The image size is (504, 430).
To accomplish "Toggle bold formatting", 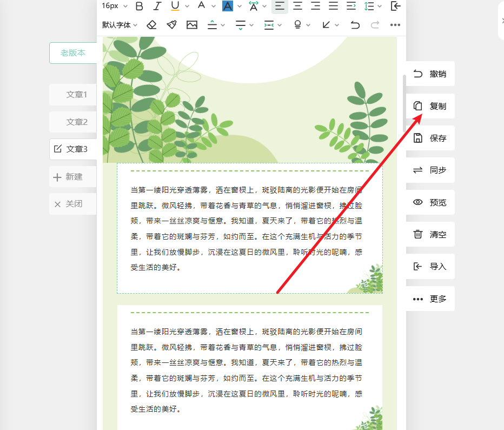I will tap(139, 6).
